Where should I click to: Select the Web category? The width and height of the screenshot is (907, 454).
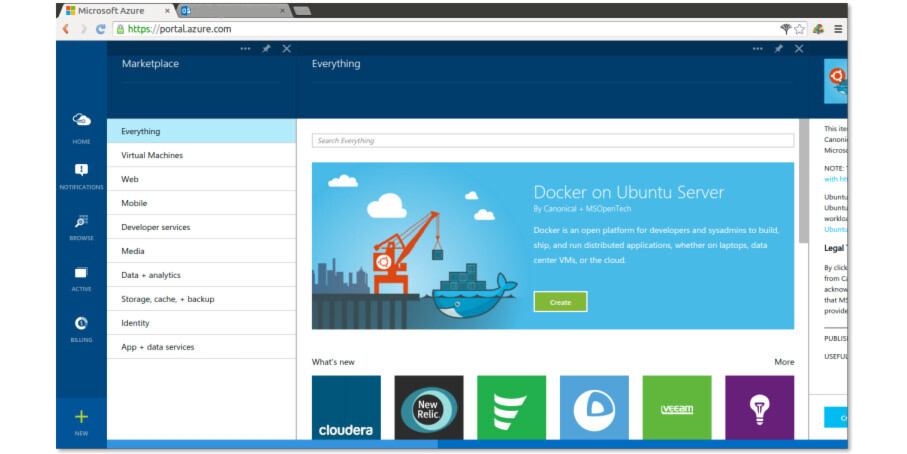(x=201, y=179)
